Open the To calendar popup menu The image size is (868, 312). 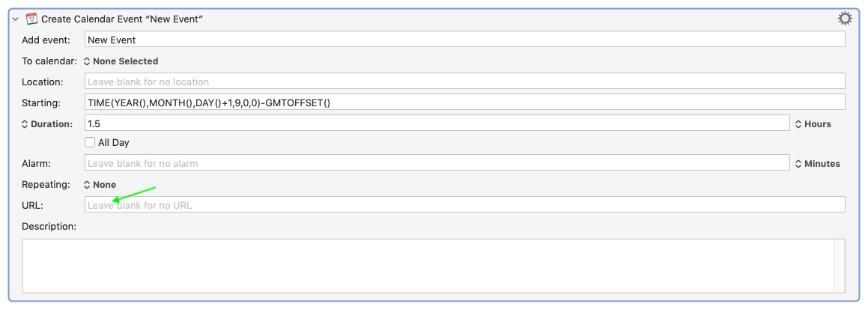(x=121, y=61)
